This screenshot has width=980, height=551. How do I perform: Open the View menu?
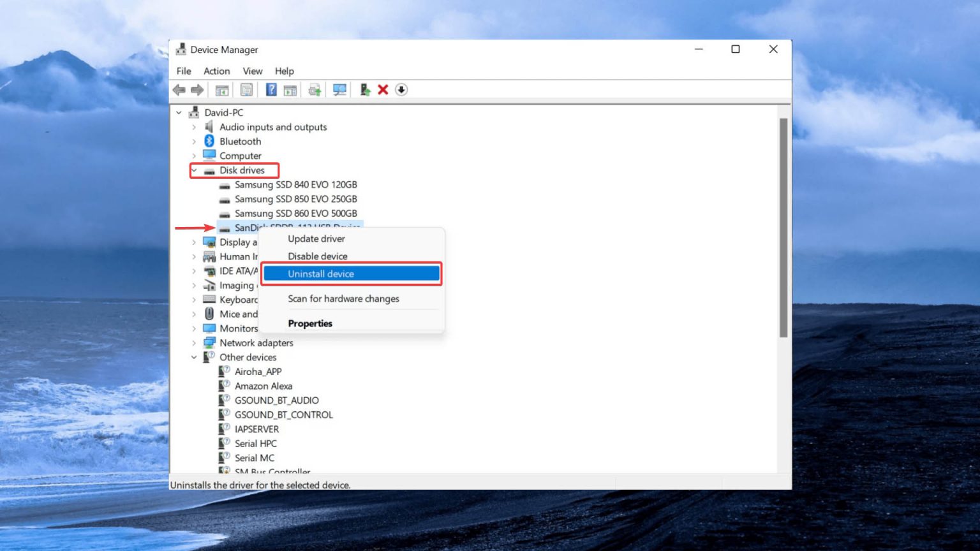tap(252, 71)
